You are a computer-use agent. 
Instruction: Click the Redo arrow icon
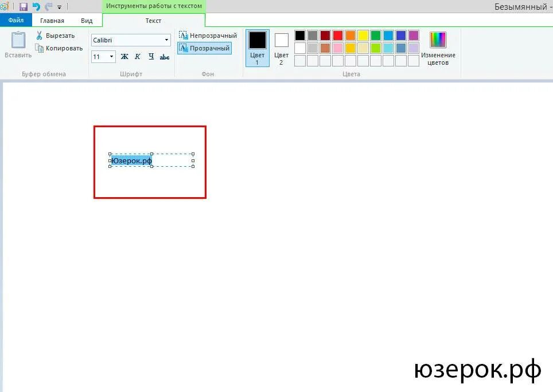click(x=49, y=6)
